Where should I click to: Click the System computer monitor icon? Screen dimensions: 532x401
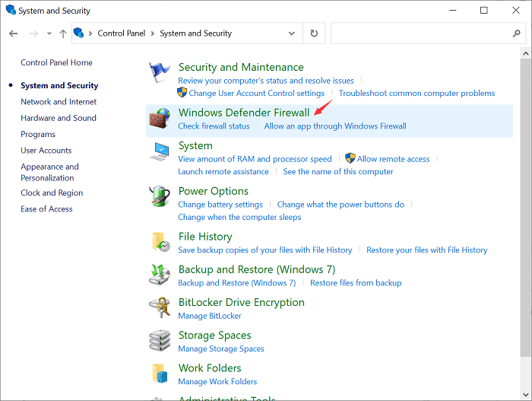pyautogui.click(x=159, y=151)
